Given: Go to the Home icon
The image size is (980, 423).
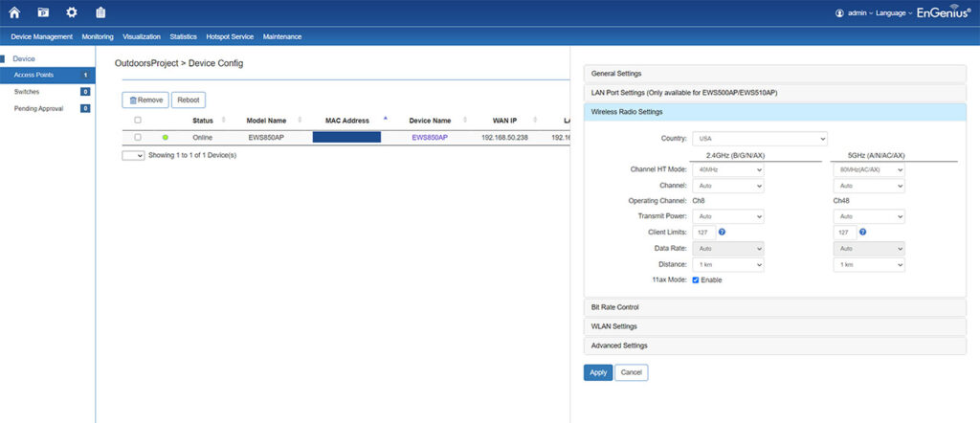Looking at the screenshot, I should [x=14, y=11].
